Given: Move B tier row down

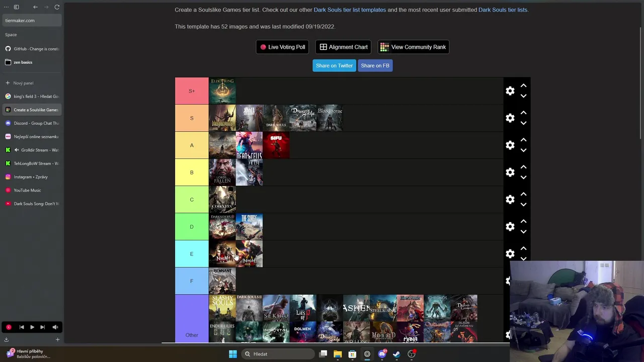Looking at the screenshot, I should [x=523, y=177].
